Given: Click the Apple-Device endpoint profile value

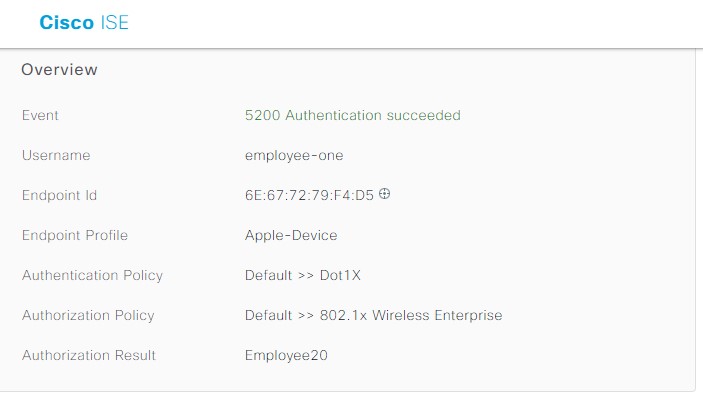Looking at the screenshot, I should click(291, 236).
